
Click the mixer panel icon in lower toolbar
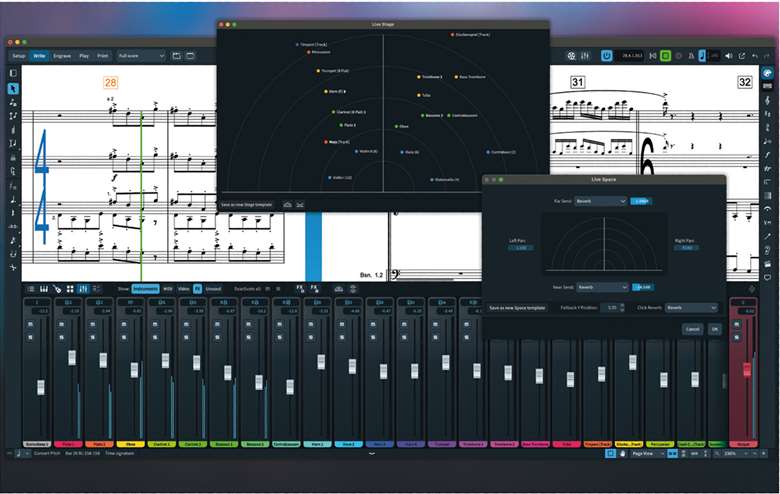click(83, 288)
